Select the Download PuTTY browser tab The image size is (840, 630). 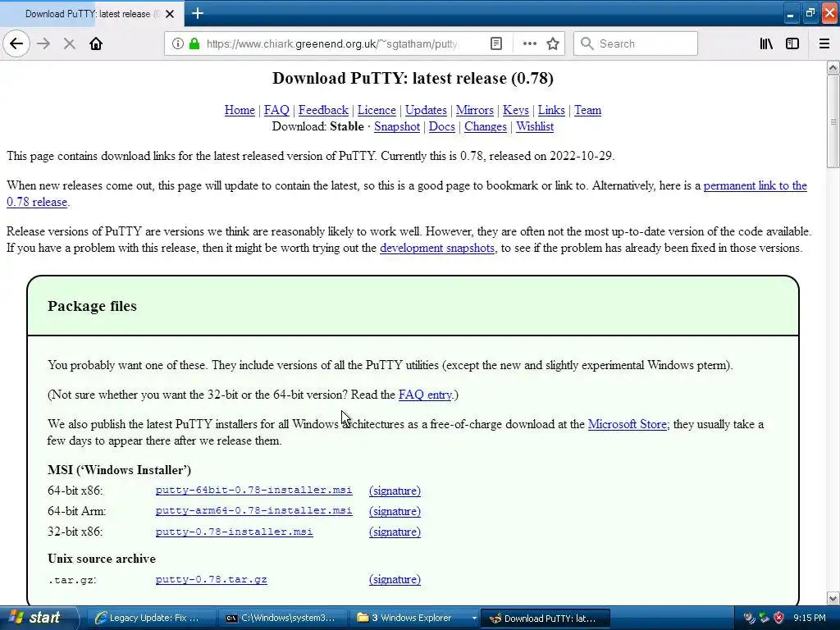[92, 14]
